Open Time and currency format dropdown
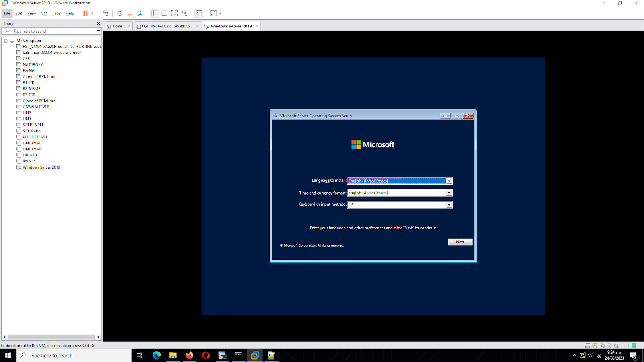This screenshot has height=362, width=644. click(449, 193)
